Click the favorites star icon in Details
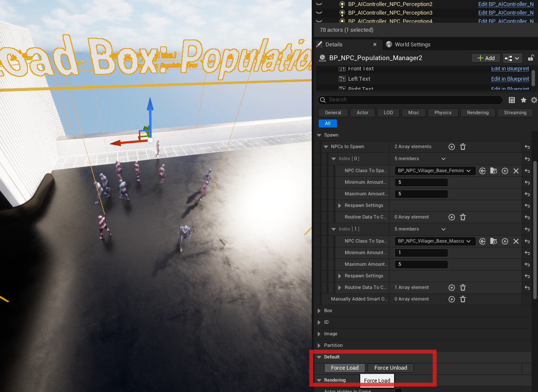Image resolution: width=538 pixels, height=392 pixels. tap(523, 100)
